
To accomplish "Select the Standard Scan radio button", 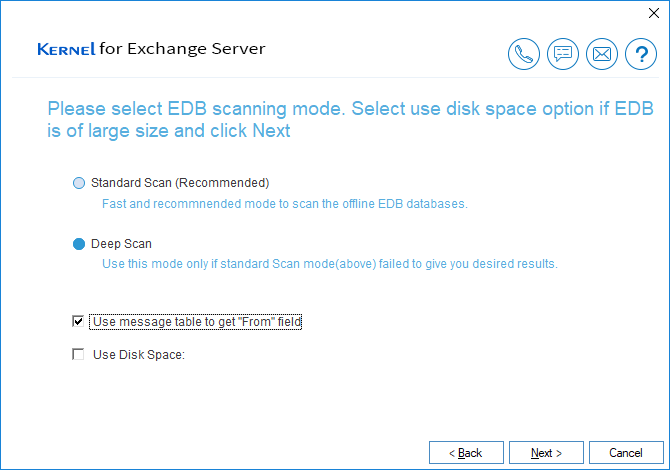I will click(79, 183).
